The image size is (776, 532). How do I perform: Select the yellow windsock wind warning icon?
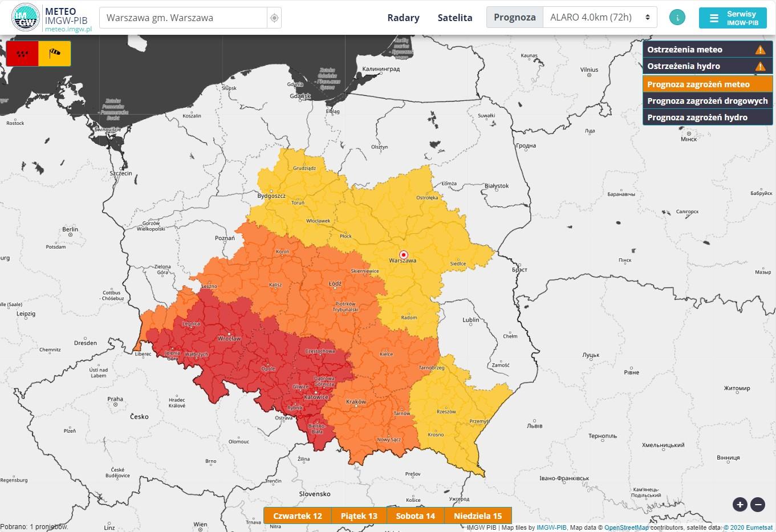55,54
